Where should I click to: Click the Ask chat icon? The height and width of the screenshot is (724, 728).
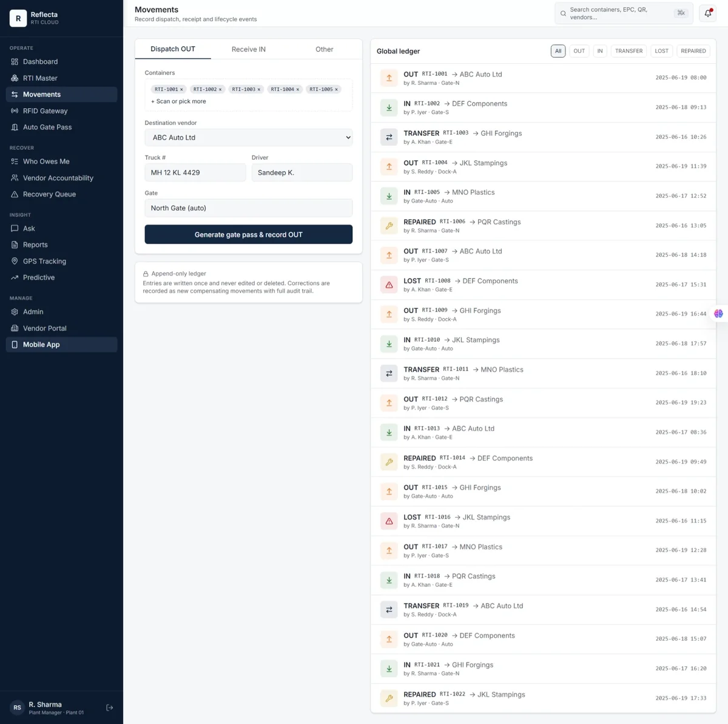pyautogui.click(x=15, y=229)
